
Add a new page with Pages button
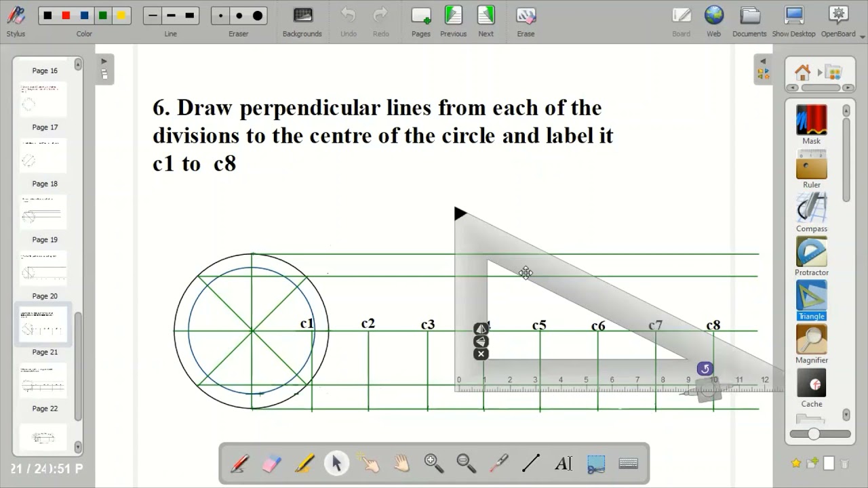tap(421, 20)
